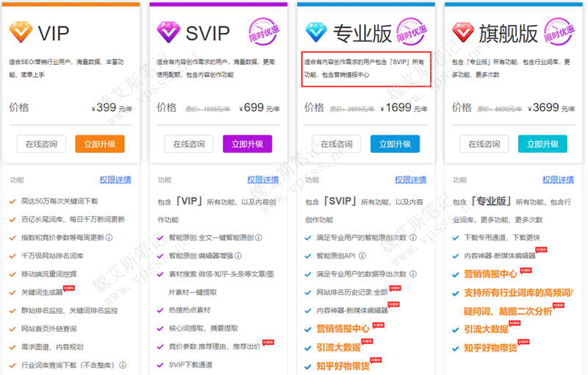Open 在线咨询 for the VIP plan

pyautogui.click(x=40, y=144)
